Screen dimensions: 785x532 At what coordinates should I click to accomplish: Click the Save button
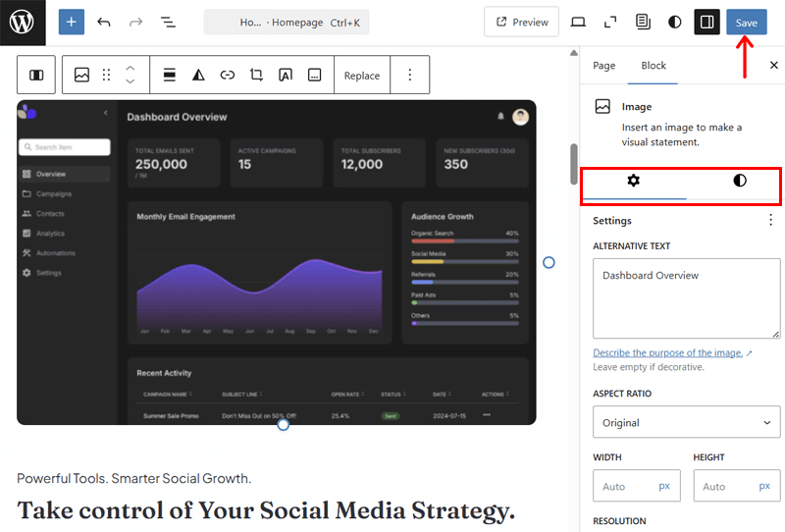746,22
